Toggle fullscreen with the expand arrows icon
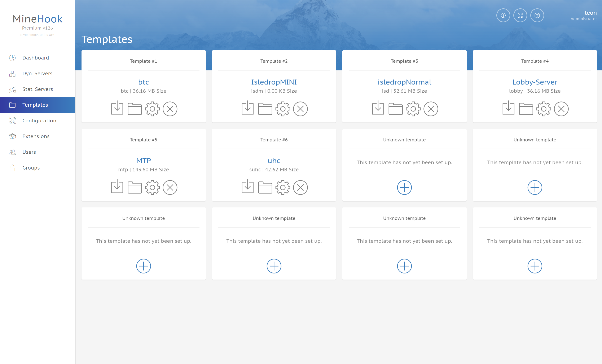Screen dimensions: 602x364 pyautogui.click(x=520, y=15)
